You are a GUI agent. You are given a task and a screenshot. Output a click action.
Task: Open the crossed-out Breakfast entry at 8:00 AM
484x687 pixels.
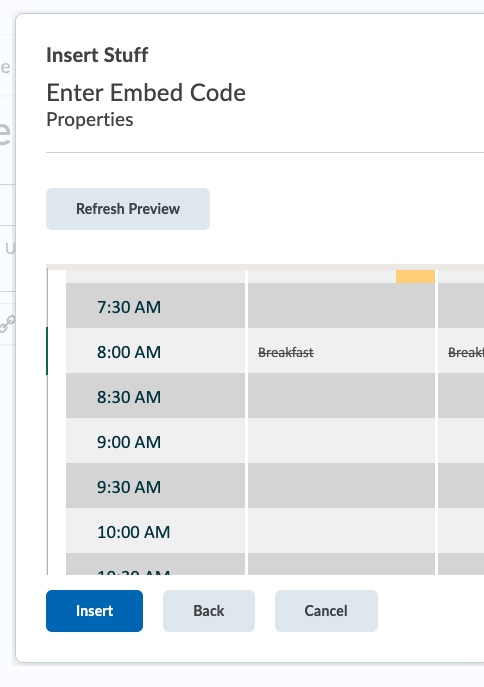(x=286, y=352)
